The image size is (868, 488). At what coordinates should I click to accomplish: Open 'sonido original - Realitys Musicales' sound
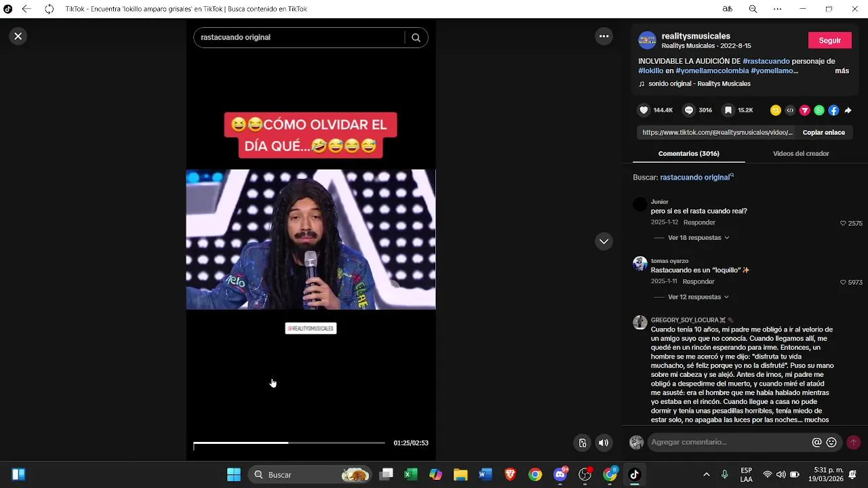(699, 84)
